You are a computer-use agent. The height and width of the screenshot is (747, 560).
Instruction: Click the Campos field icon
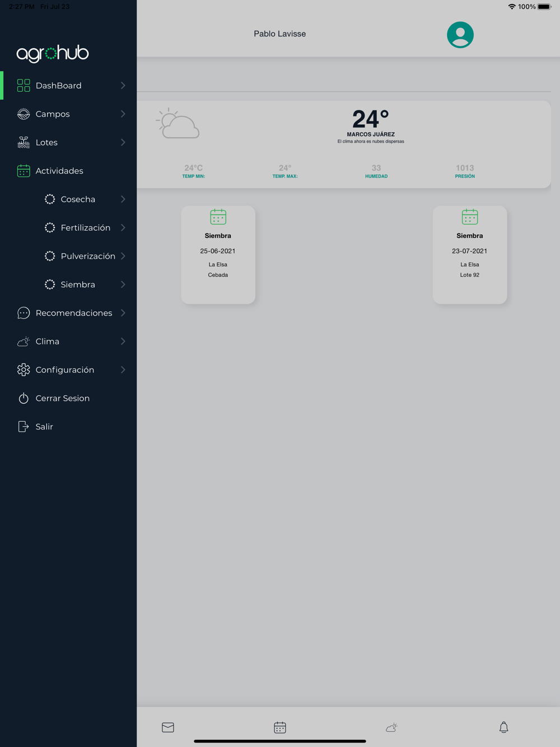click(x=24, y=114)
